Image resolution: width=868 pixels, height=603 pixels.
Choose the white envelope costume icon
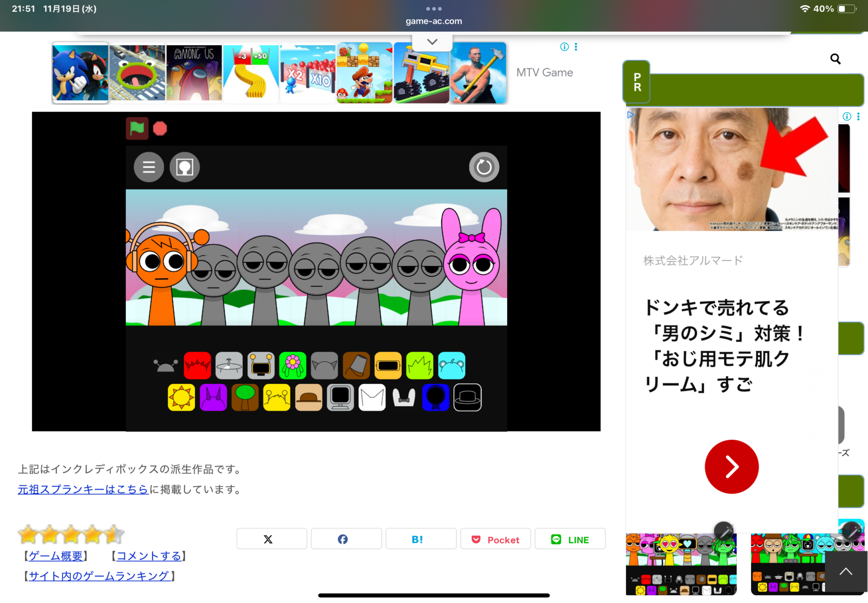(372, 397)
